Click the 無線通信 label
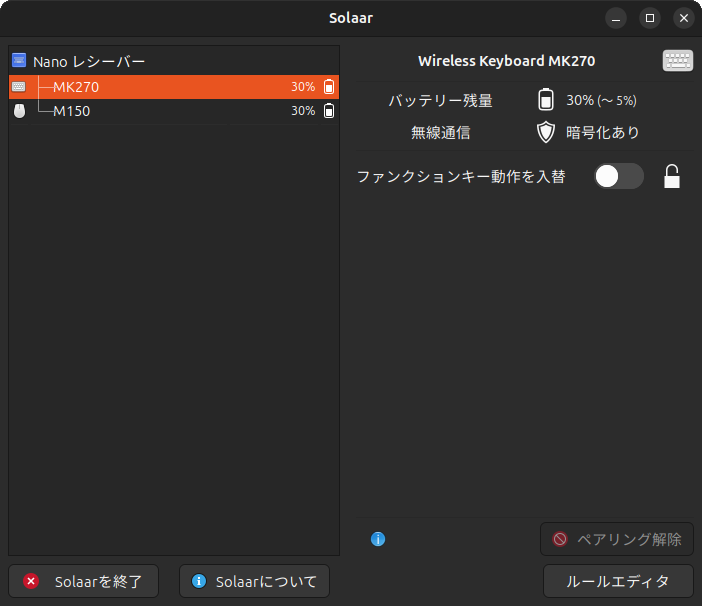The image size is (702, 606). (441, 132)
